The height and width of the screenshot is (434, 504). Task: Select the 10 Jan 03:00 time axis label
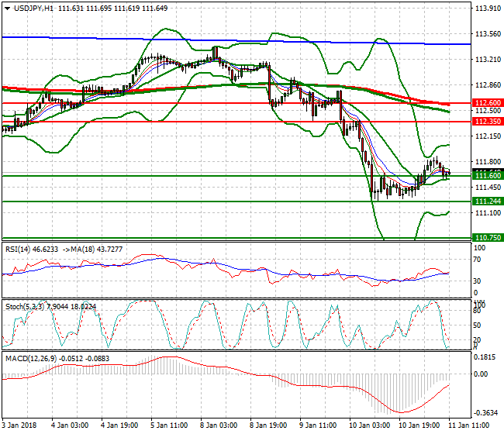click(x=369, y=425)
